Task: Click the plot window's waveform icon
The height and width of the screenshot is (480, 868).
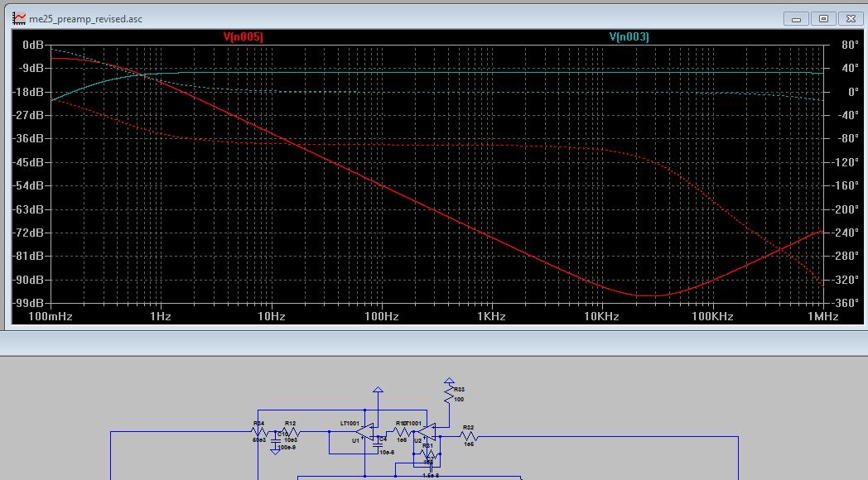Action: pos(19,18)
